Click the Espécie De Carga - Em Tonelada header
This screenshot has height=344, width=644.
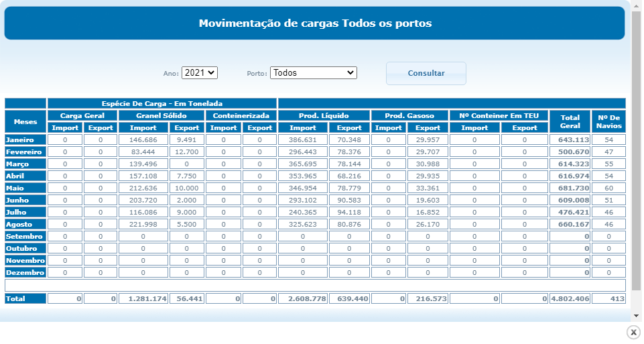click(x=162, y=103)
